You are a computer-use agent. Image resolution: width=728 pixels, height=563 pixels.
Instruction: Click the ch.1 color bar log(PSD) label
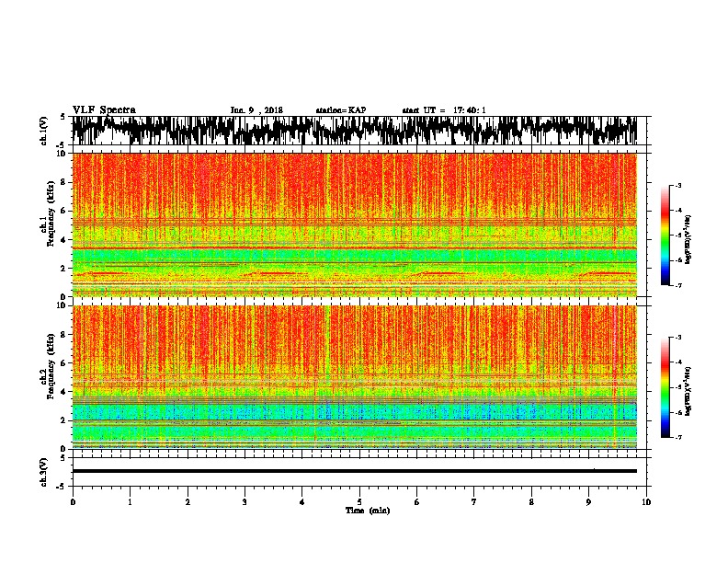(688, 239)
